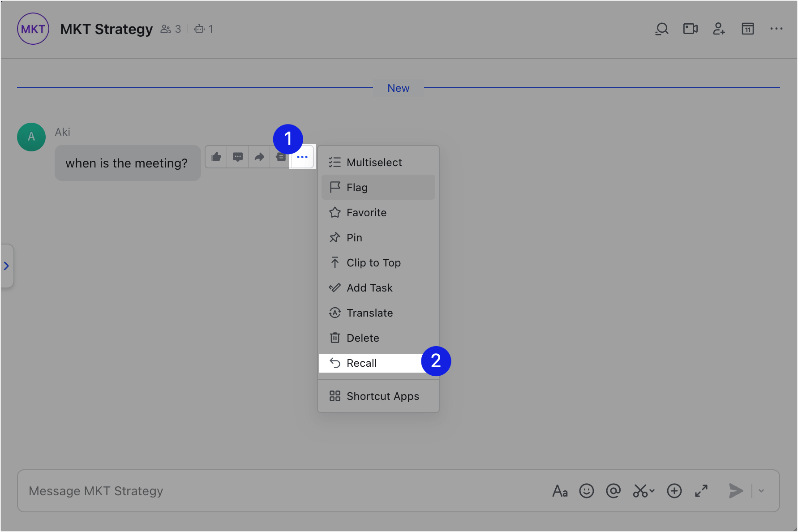Image resolution: width=798 pixels, height=532 pixels.
Task: Click the thumbs-up reaction icon
Action: [x=216, y=157]
